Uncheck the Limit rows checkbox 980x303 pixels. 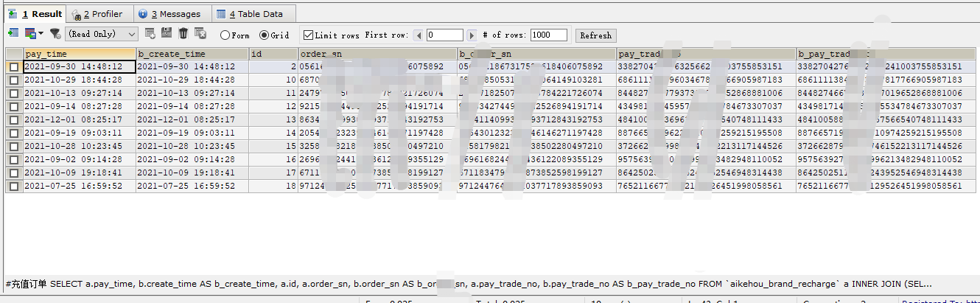pyautogui.click(x=308, y=35)
